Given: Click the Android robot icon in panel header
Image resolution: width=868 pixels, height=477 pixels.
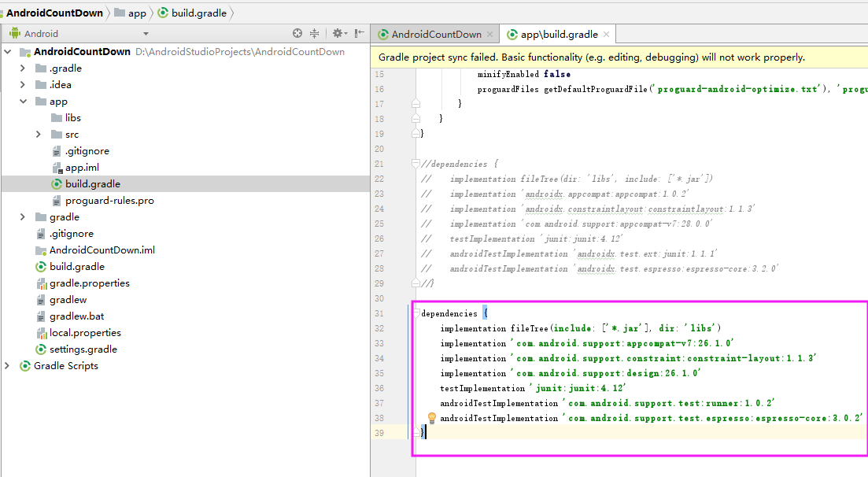Looking at the screenshot, I should click(x=15, y=33).
